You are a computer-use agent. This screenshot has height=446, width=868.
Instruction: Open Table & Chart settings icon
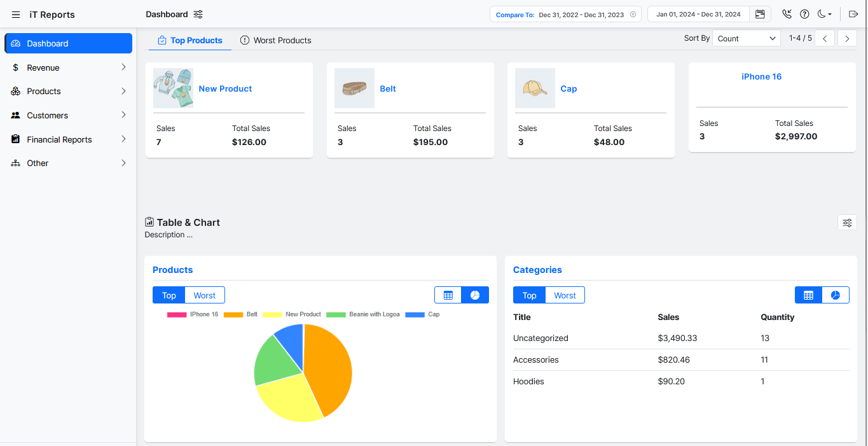point(847,223)
